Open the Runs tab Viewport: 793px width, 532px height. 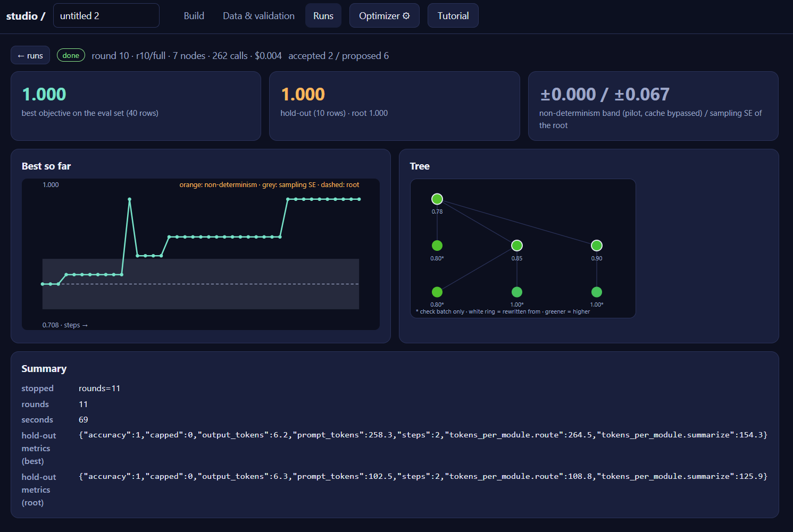pyautogui.click(x=323, y=16)
